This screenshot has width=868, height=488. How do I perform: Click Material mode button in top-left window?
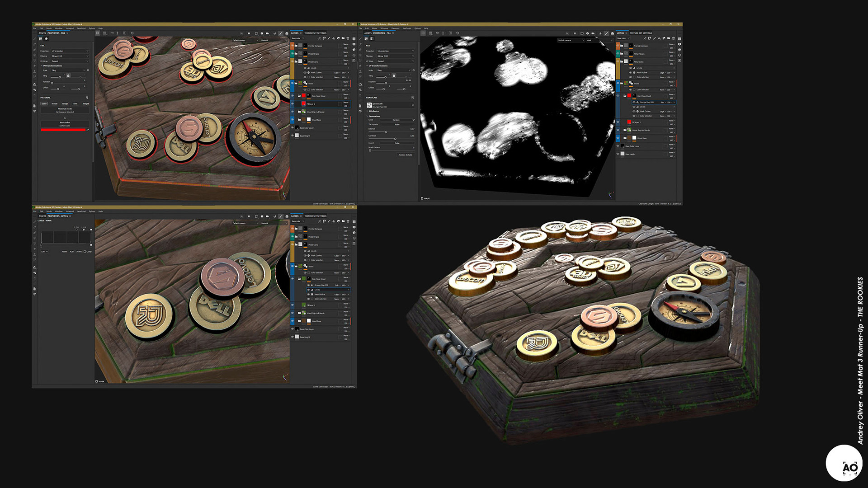click(65, 110)
